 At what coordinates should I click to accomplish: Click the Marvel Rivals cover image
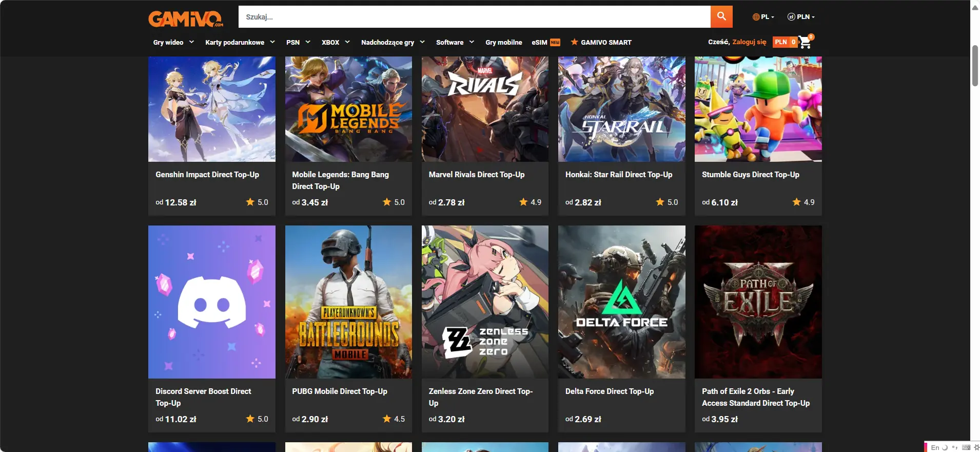point(485,109)
